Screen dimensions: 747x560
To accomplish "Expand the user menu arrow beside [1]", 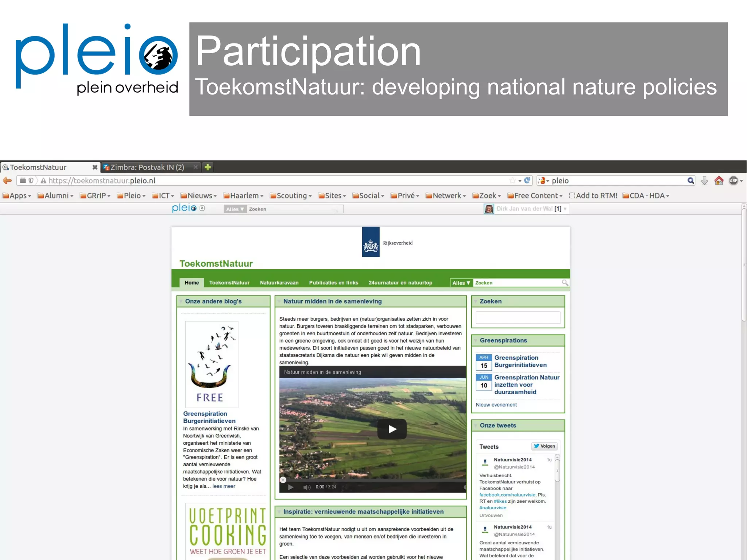I will point(565,209).
